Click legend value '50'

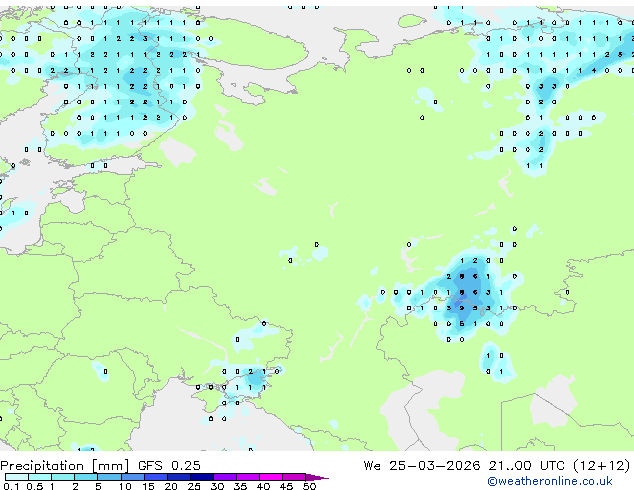(309, 486)
